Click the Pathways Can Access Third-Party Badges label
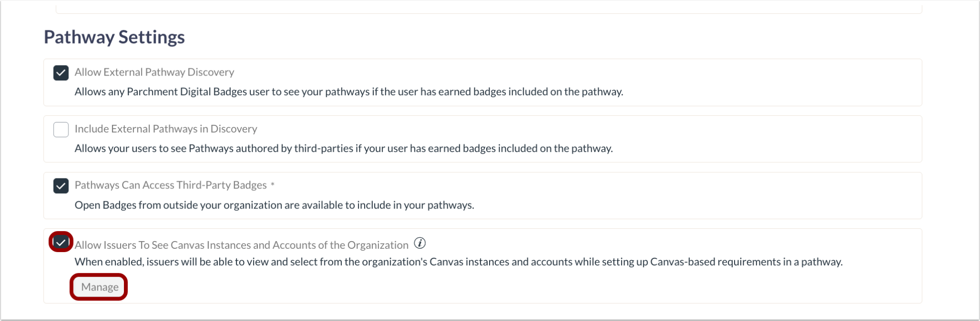Viewport: 980px width, 321px height. pyautogui.click(x=170, y=185)
